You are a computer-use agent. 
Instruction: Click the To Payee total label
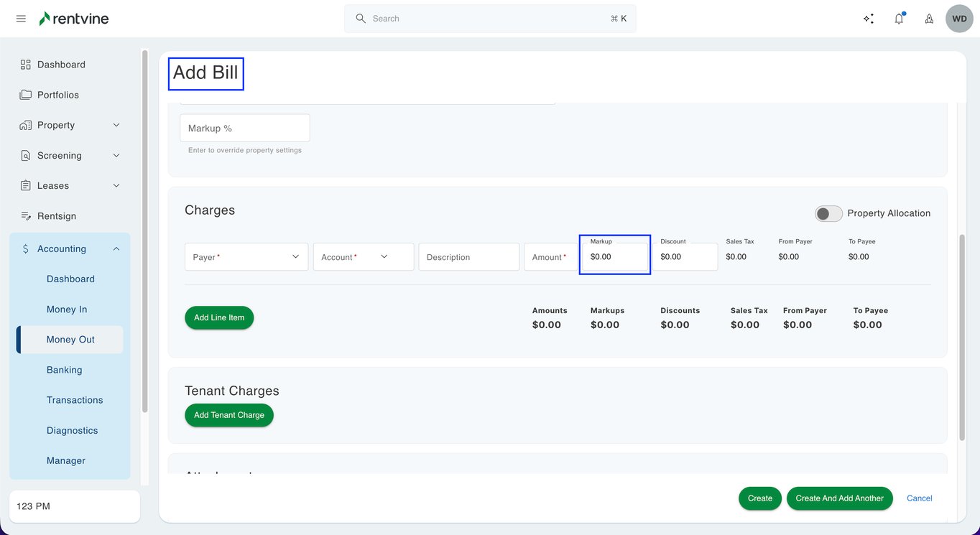pyautogui.click(x=871, y=311)
